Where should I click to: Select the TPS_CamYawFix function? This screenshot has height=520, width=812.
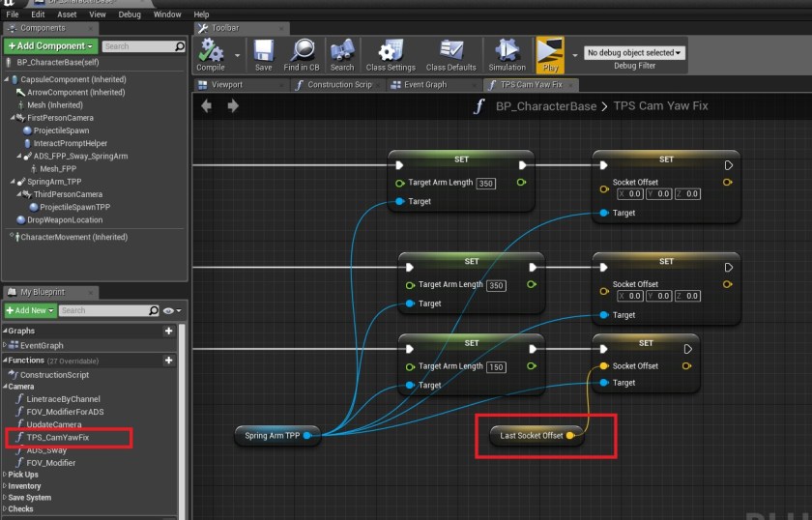point(57,437)
